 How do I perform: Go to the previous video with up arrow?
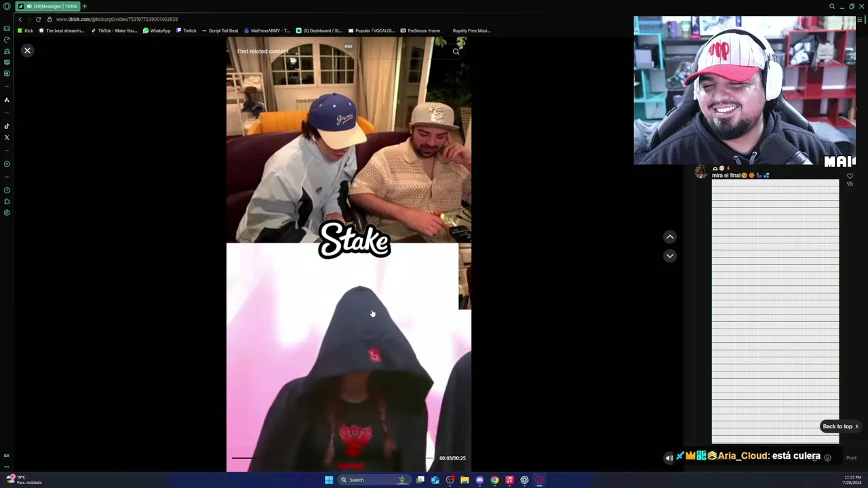pos(669,237)
